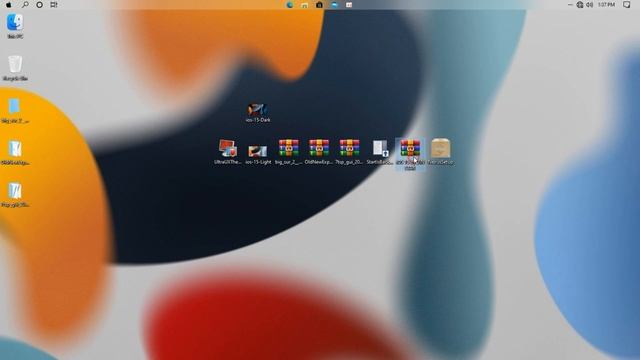640x360 pixels.
Task: Select the This PC desktop icon
Action: tap(15, 26)
